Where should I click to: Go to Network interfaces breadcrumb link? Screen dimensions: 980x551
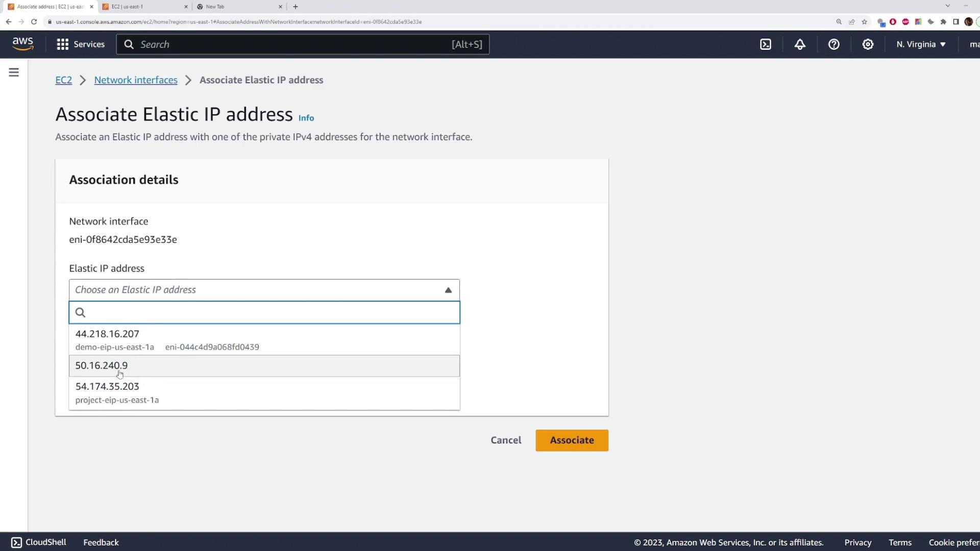[x=136, y=80]
